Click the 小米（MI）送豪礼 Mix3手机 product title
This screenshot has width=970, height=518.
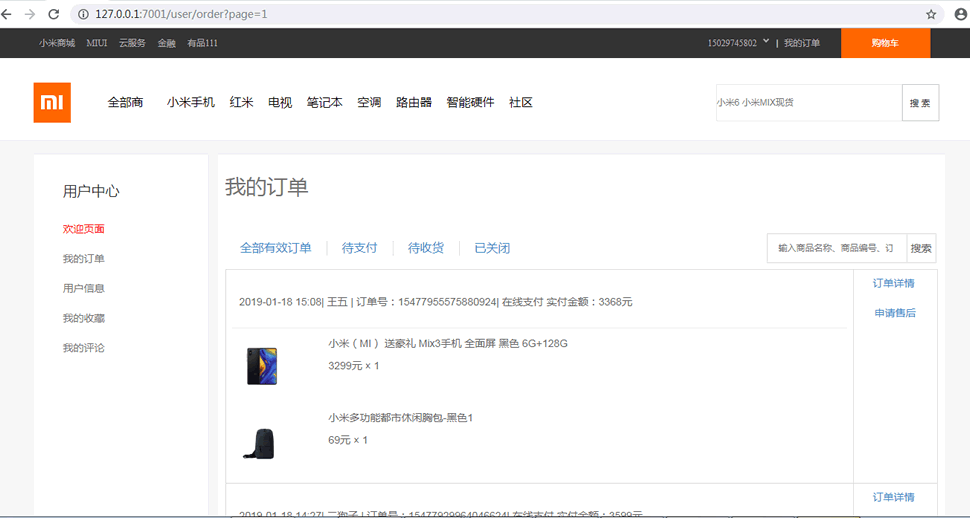click(448, 343)
